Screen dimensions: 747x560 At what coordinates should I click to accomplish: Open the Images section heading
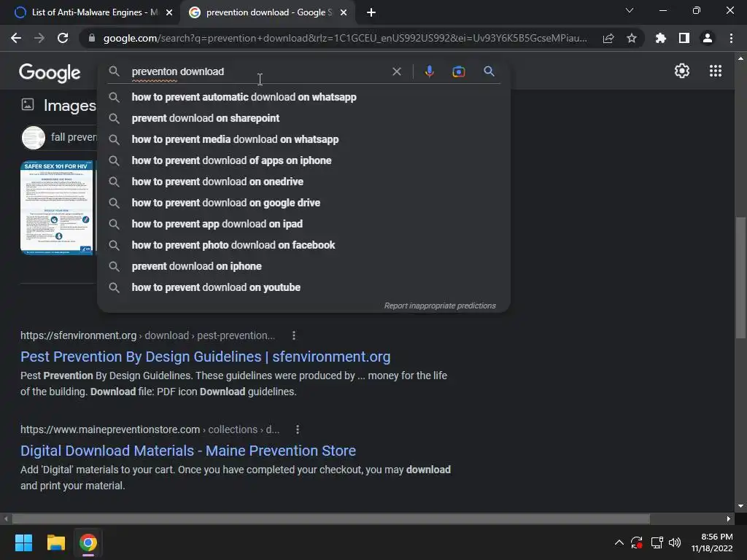pyautogui.click(x=69, y=105)
